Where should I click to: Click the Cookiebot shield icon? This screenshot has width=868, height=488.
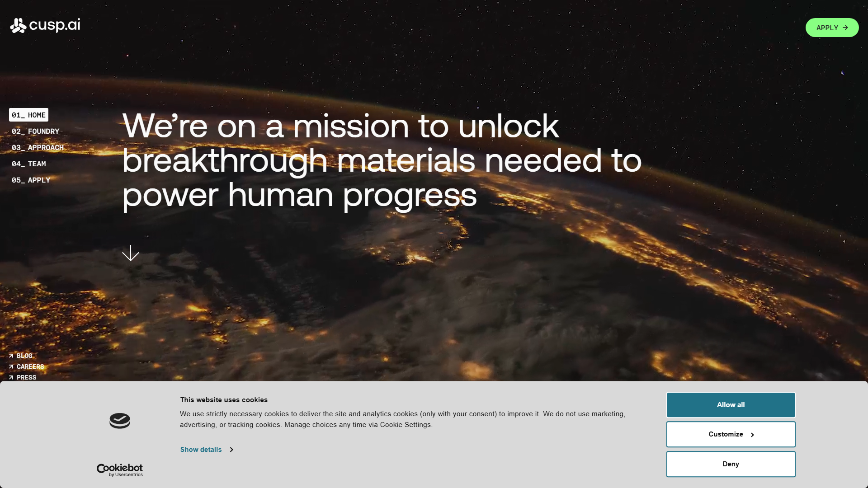(120, 421)
